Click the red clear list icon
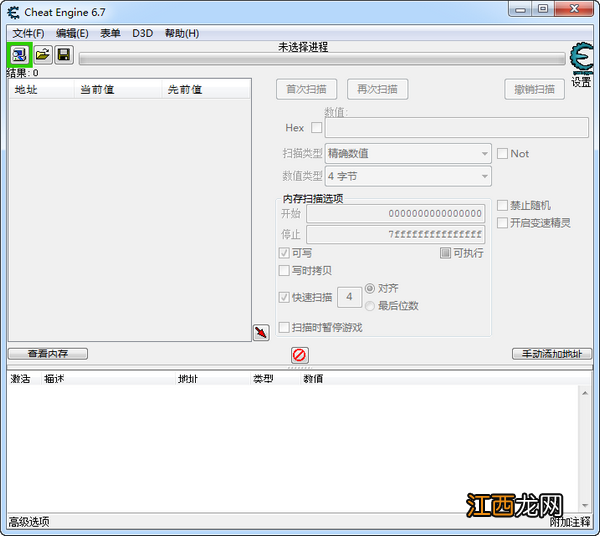This screenshot has width=600, height=536. tap(299, 355)
